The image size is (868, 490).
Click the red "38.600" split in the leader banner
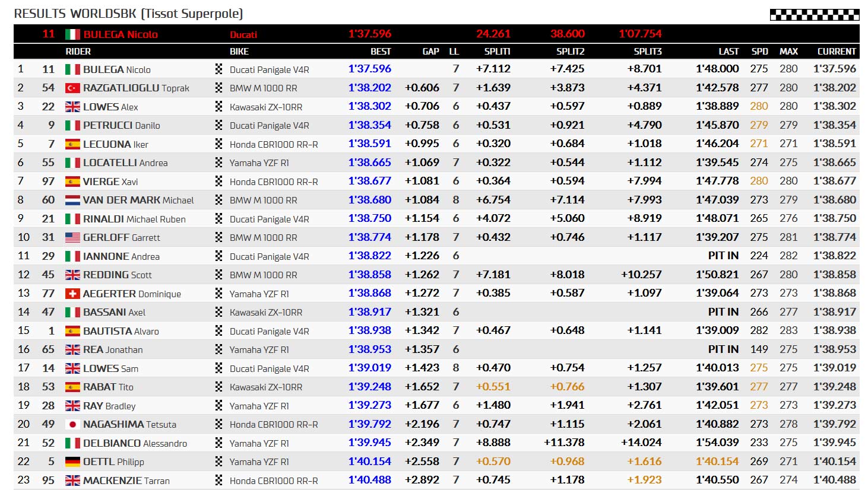[568, 34]
